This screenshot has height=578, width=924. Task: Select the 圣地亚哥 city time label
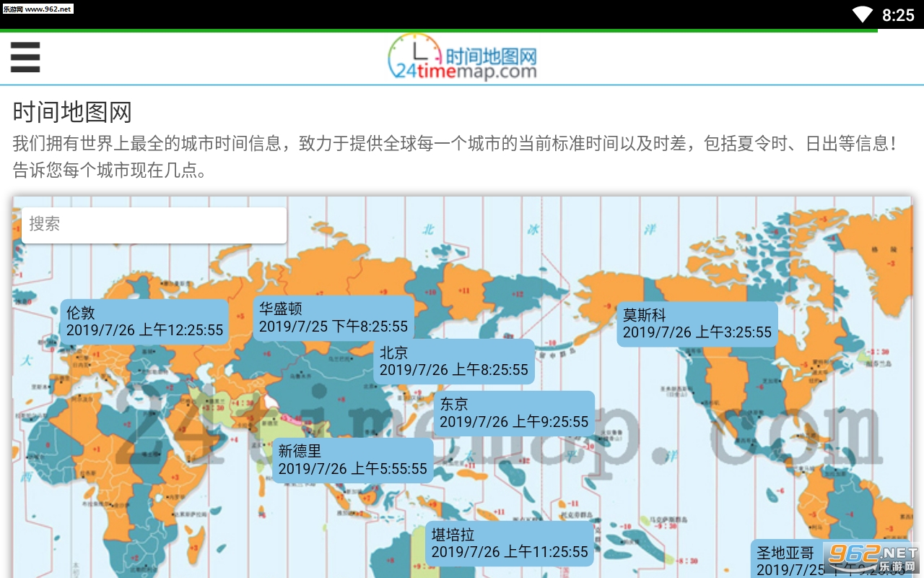830,559
